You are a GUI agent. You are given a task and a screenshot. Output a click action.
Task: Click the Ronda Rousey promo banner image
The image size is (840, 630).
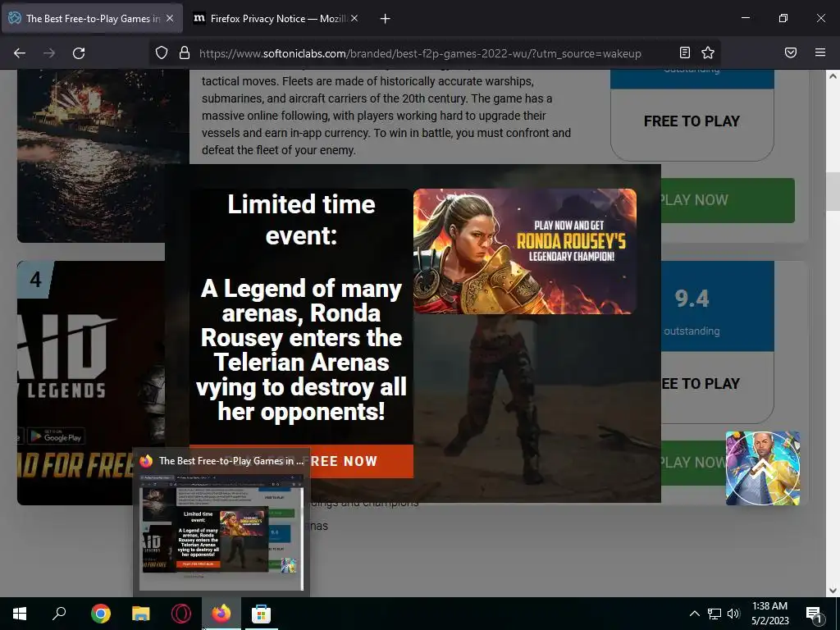point(525,251)
